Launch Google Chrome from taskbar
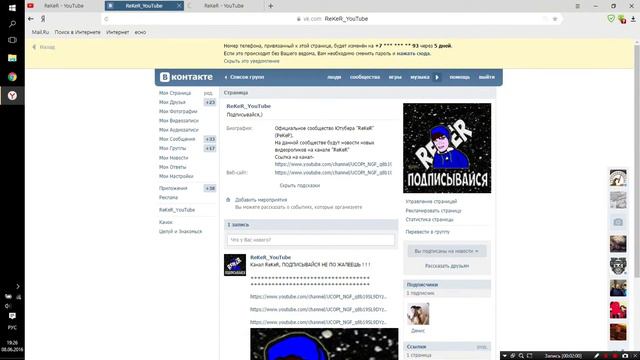This screenshot has height=360, width=640. pyautogui.click(x=12, y=77)
